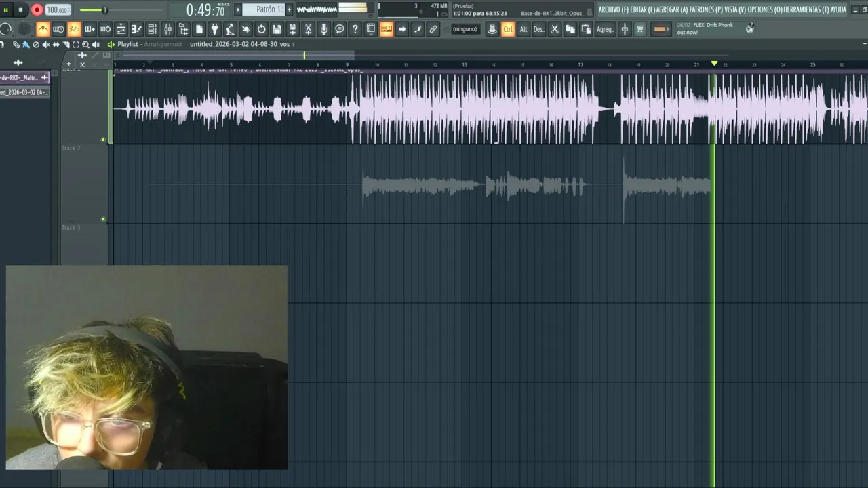This screenshot has height=488, width=868.
Task: Open the ARCHIVO (F) menu
Action: point(613,9)
